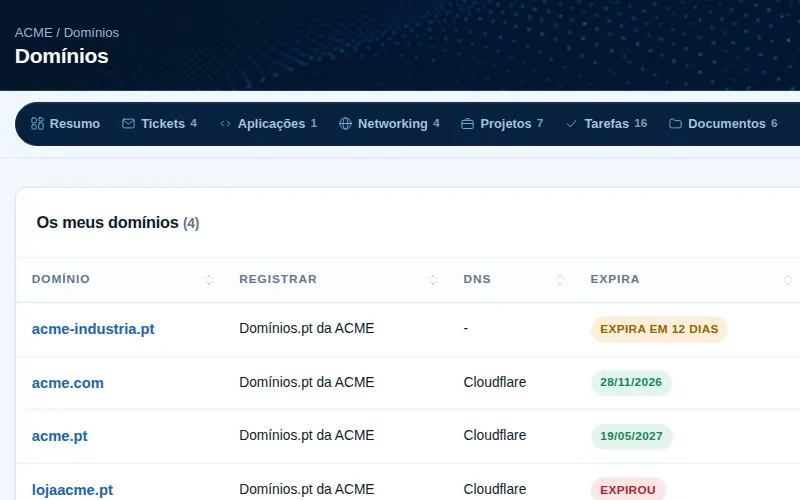Switch to the Documentos tab
The width and height of the screenshot is (800, 500).
coord(723,123)
